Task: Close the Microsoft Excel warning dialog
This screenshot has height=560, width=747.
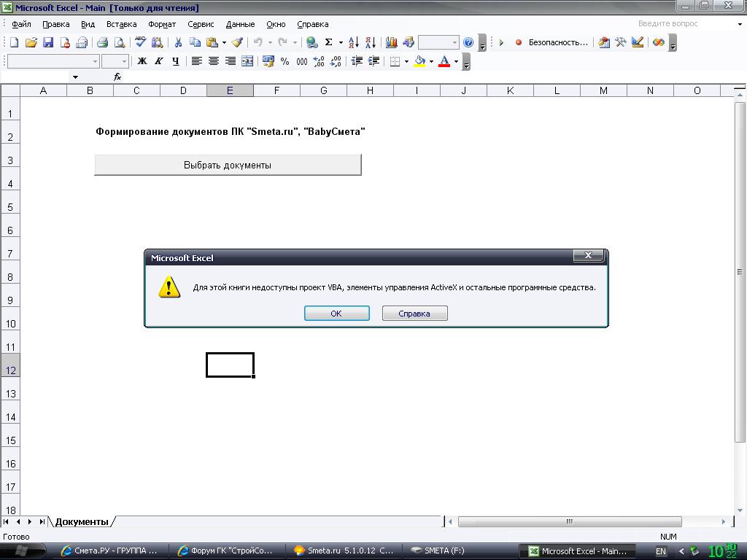Action: [x=589, y=255]
